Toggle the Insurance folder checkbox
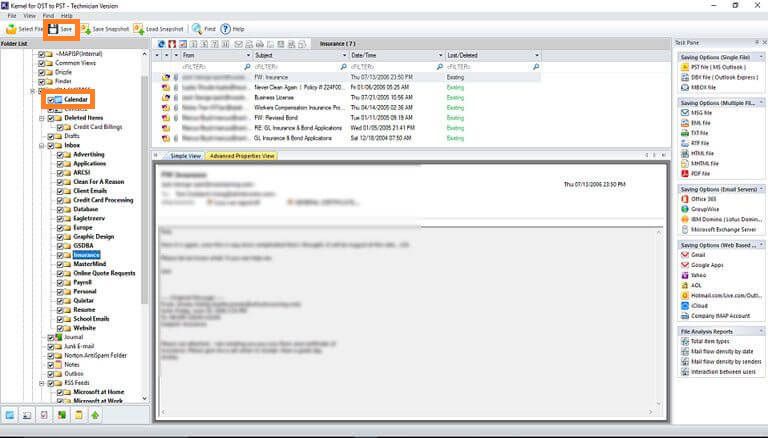This screenshot has width=768, height=438. [x=60, y=255]
